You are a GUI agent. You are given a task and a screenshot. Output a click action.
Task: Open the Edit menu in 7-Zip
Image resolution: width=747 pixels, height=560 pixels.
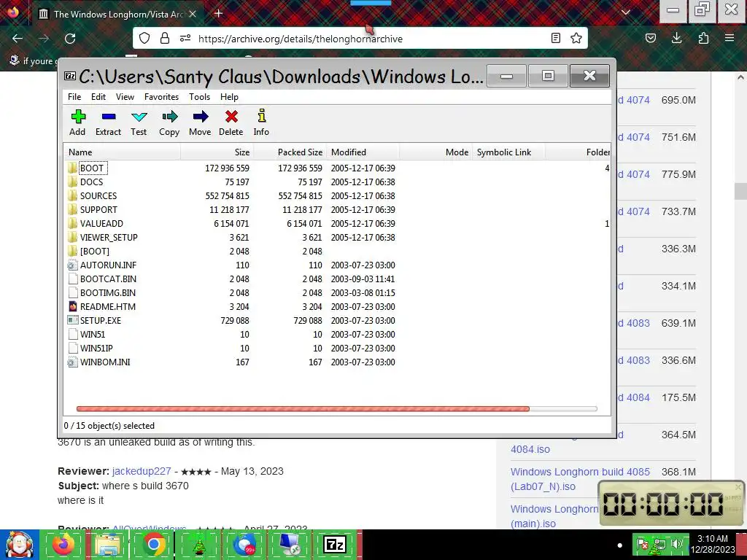click(x=98, y=97)
